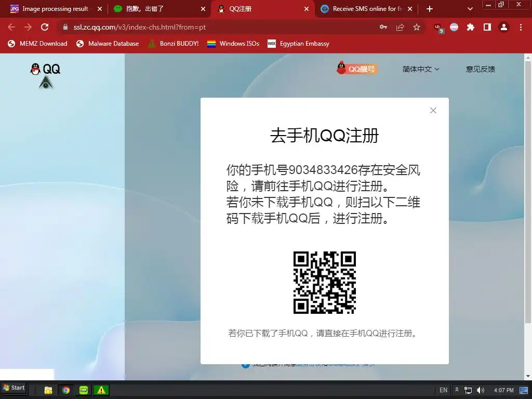Close the 抱歉，出错了 tab

pyautogui.click(x=203, y=9)
